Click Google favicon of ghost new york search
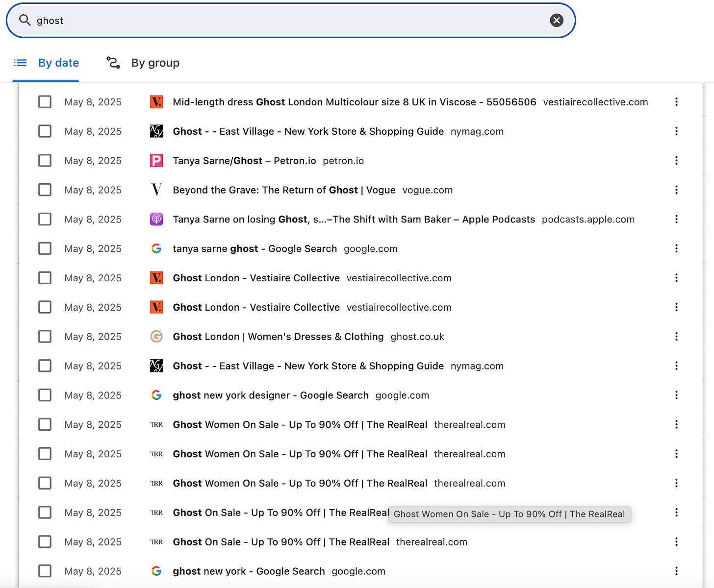The image size is (714, 588). coord(156,571)
